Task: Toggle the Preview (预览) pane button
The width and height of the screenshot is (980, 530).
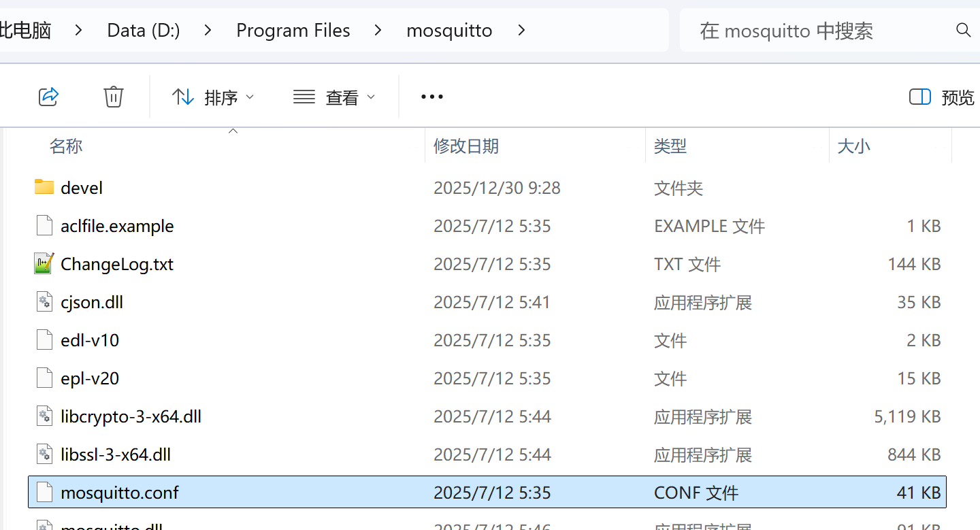Action: pyautogui.click(x=942, y=97)
